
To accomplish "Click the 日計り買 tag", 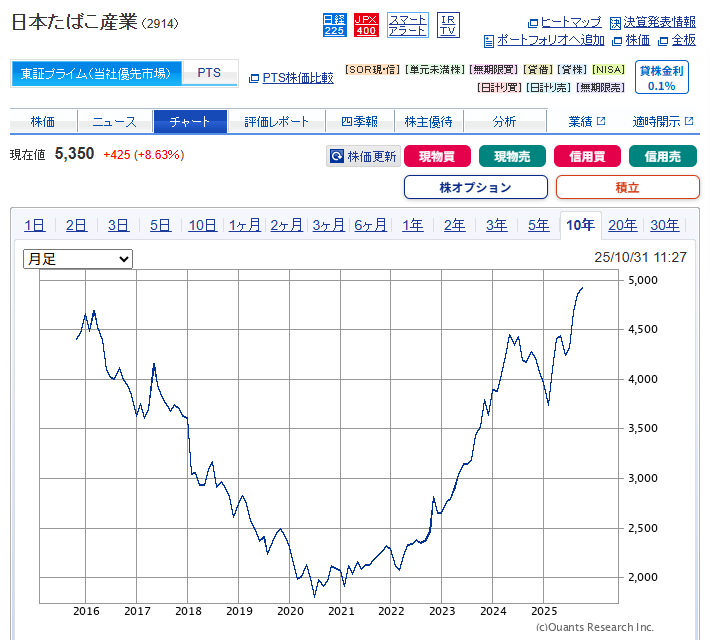I will point(499,87).
